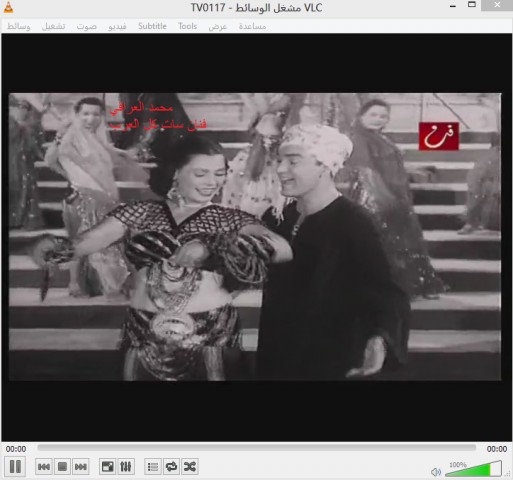
Task: Mute audio using the speaker icon
Action: [436, 472]
